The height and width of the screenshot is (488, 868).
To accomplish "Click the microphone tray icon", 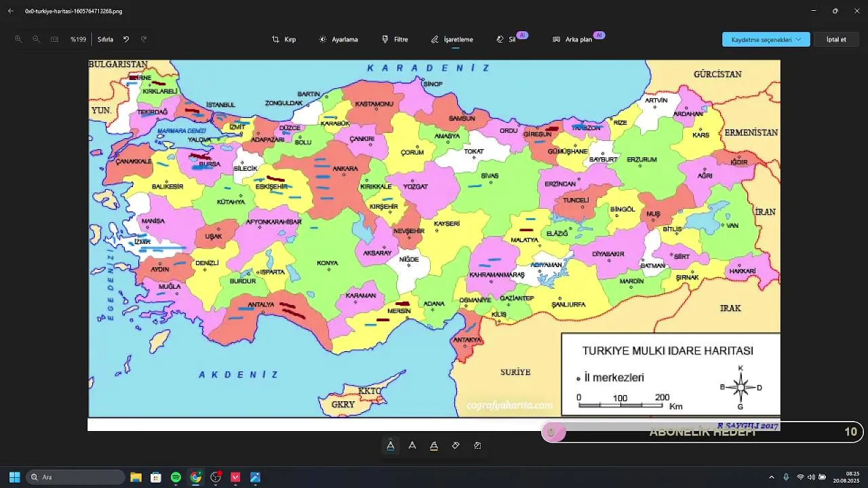I will [x=786, y=477].
